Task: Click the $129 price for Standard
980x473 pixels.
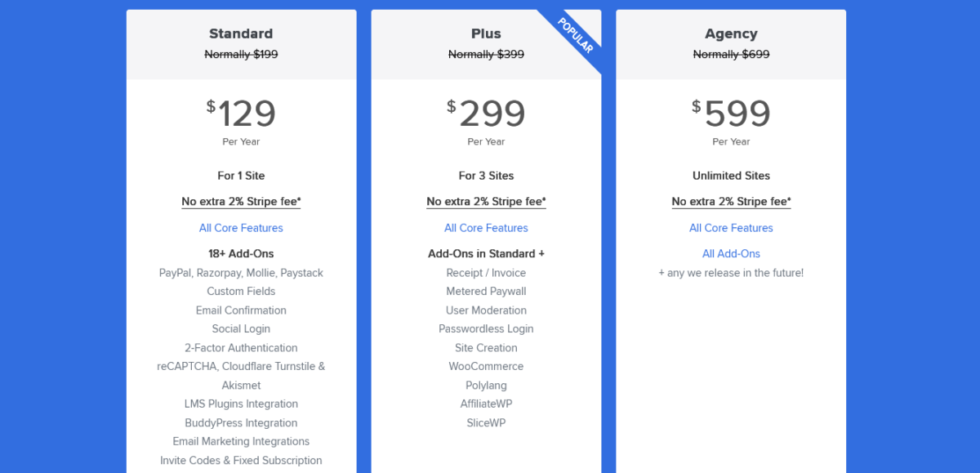Action: click(x=241, y=113)
